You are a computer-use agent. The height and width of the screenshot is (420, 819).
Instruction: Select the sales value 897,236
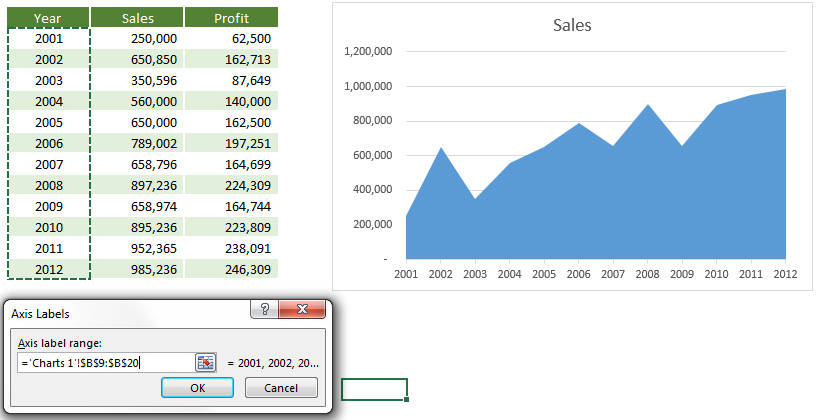(137, 185)
